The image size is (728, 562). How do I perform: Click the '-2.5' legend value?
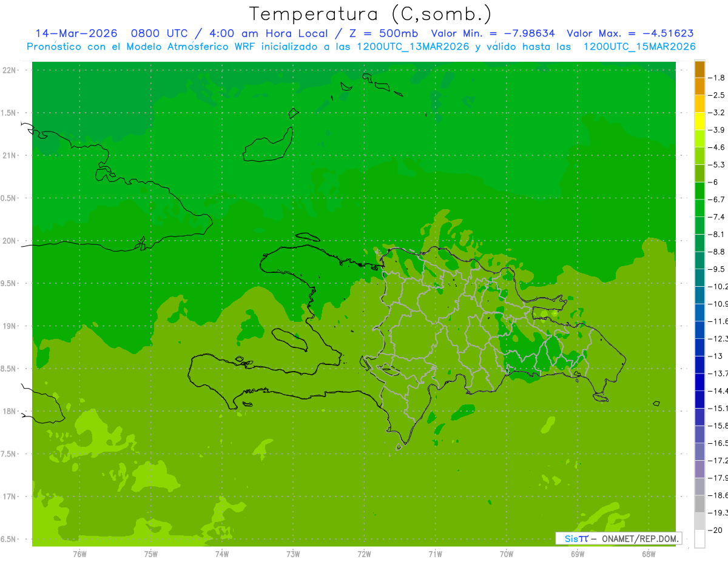(x=716, y=95)
